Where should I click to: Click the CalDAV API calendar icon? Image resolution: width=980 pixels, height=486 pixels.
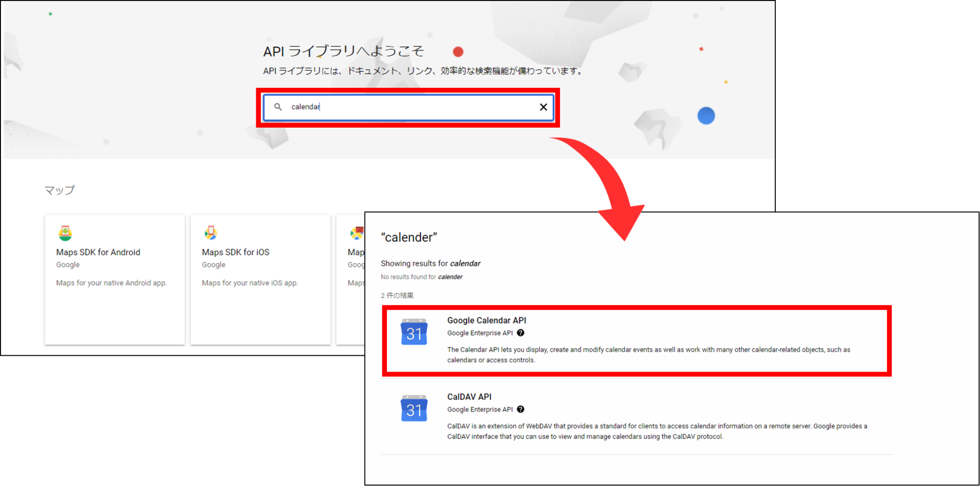click(414, 408)
